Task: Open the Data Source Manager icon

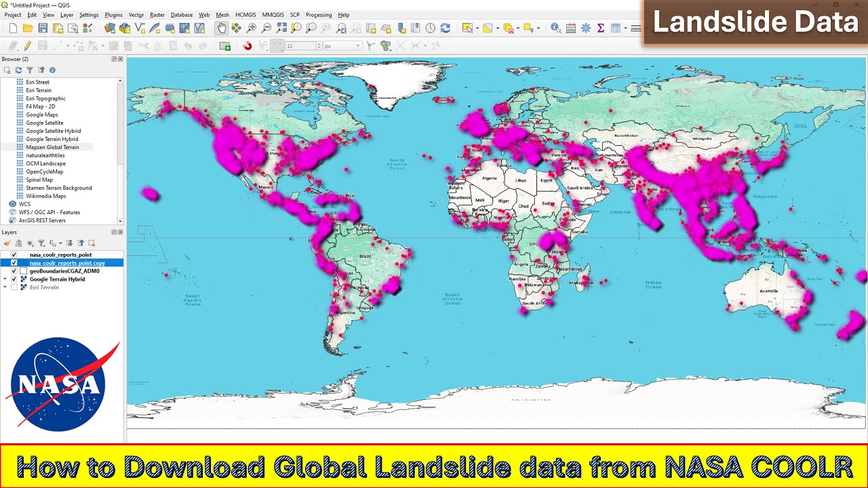Action: (110, 28)
